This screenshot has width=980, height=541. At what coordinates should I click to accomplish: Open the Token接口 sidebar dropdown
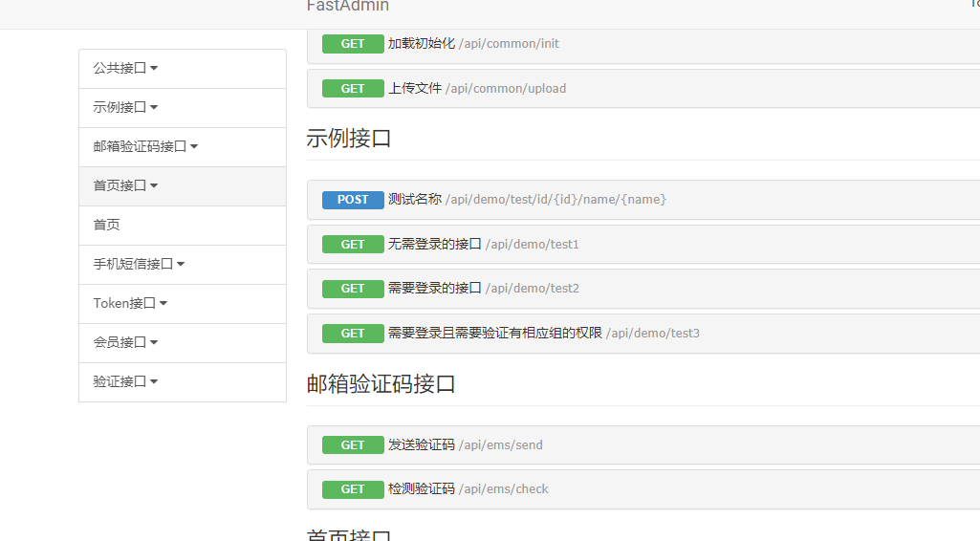130,304
